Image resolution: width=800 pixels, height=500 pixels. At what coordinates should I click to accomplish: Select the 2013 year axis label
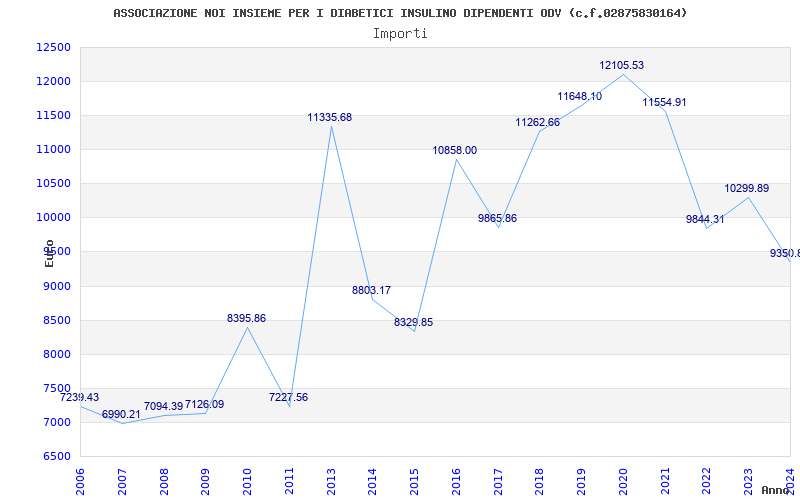coord(331,482)
